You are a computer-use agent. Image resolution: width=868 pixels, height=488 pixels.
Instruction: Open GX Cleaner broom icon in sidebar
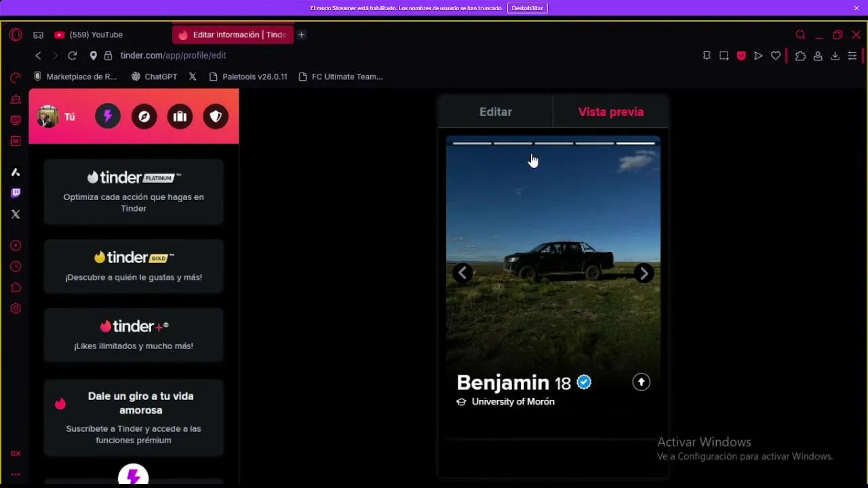tap(16, 99)
